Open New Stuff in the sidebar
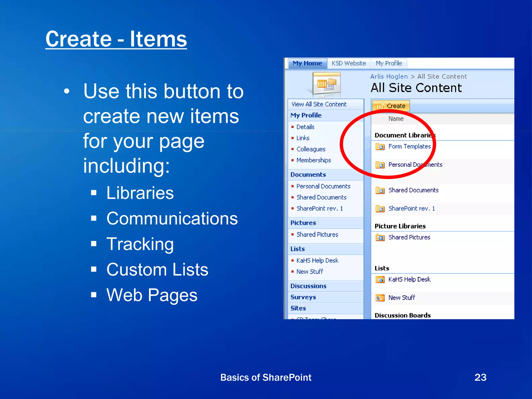 tap(310, 272)
